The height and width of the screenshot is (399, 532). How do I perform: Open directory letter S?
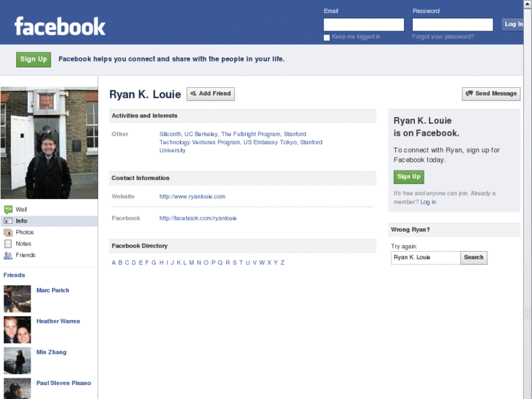pos(234,263)
